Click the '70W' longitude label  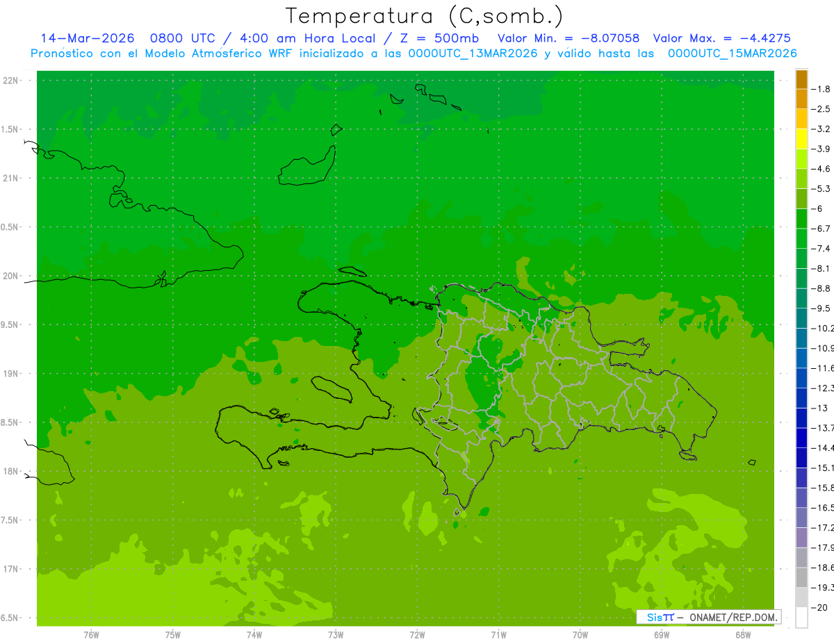(x=580, y=636)
